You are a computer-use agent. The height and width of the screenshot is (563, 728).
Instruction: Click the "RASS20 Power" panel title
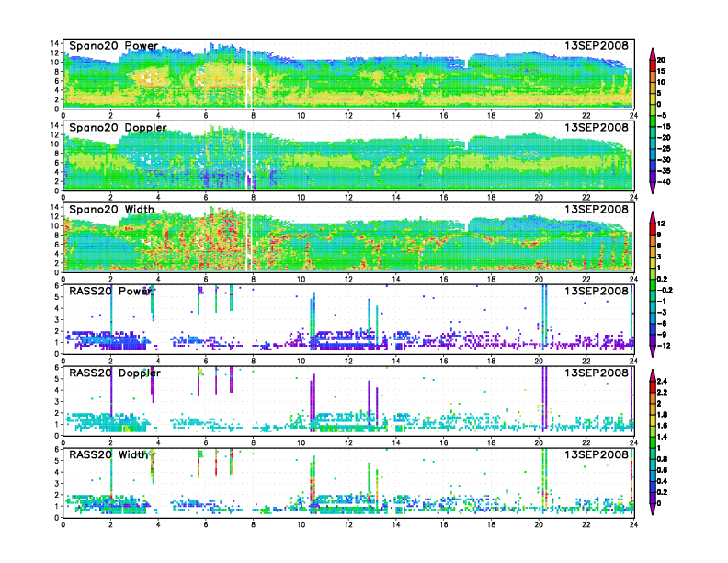(x=110, y=291)
